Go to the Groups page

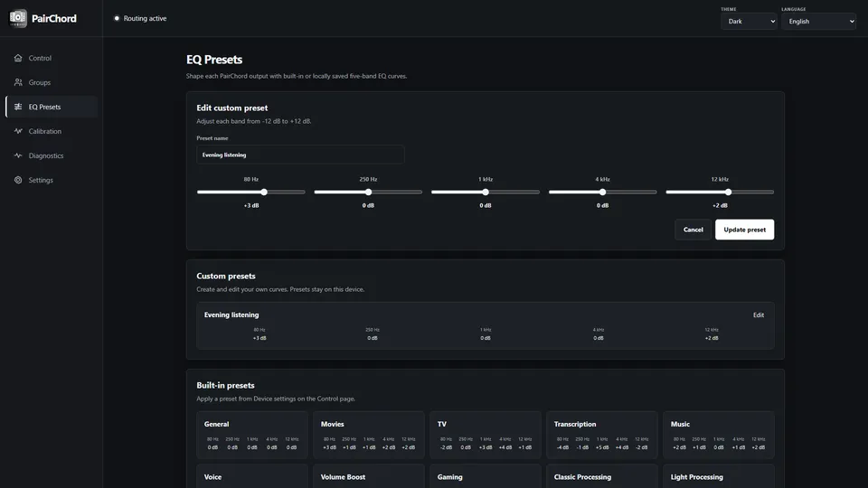52,82
